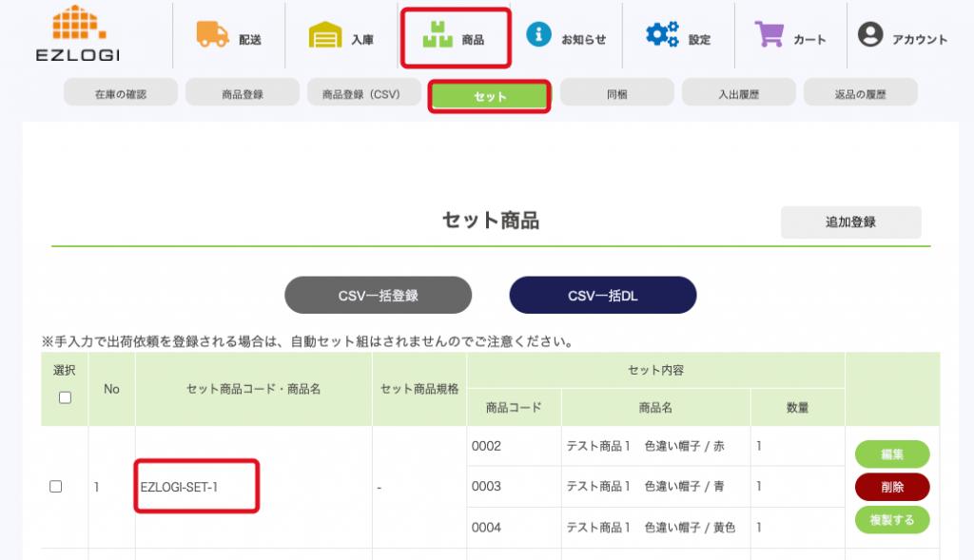The image size is (974, 560).
Task: Switch to 在庫の確認 tab
Action: (x=121, y=93)
